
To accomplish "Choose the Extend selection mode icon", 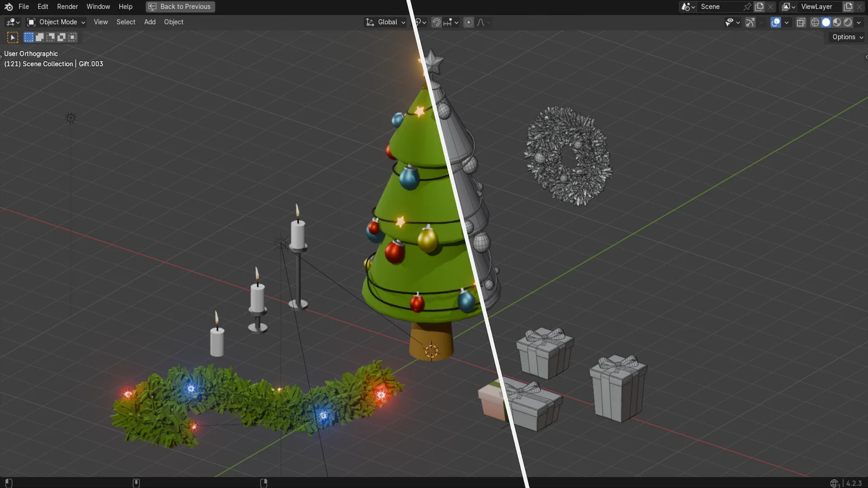I will (x=40, y=37).
